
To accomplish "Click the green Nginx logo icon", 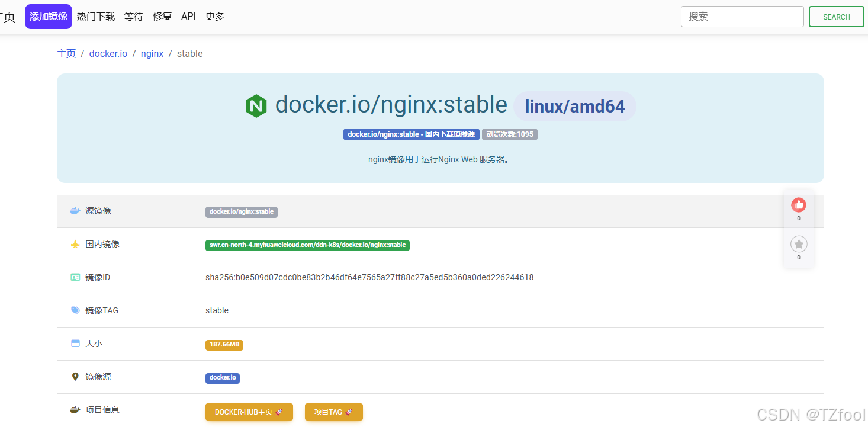I will [256, 106].
